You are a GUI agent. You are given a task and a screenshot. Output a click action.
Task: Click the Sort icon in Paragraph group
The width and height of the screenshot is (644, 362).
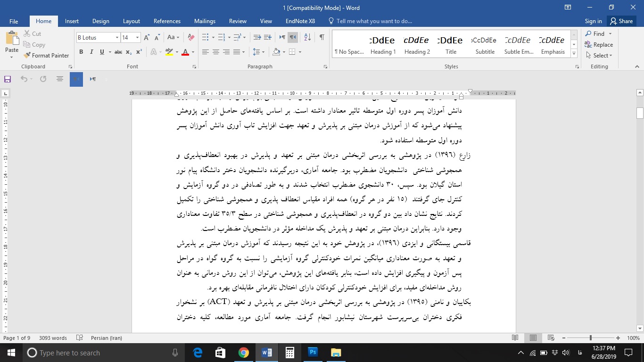(307, 37)
